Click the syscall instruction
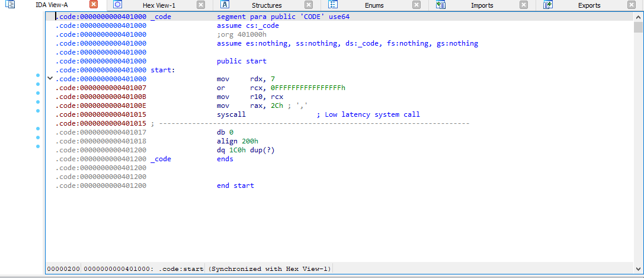644x278 pixels. coord(231,114)
